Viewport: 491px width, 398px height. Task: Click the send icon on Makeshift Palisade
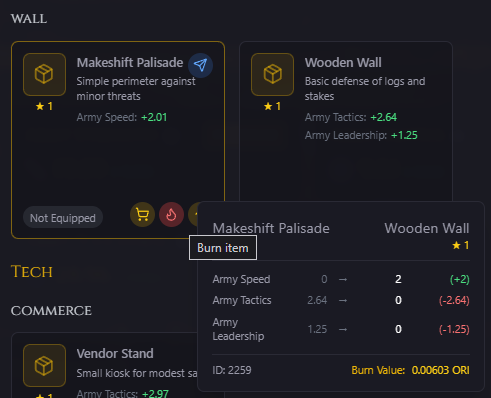[x=200, y=65]
